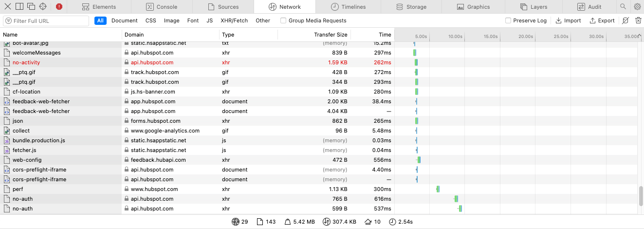Click the disable caches icon
The width and height of the screenshot is (644, 229).
click(626, 20)
